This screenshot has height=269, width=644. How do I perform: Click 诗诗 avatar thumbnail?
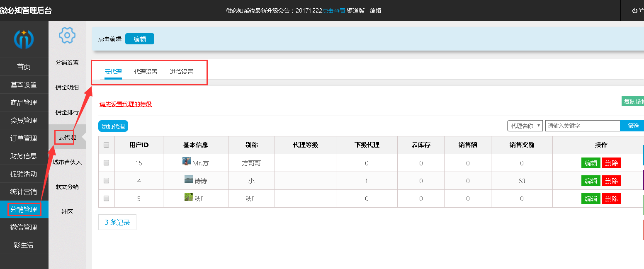tap(189, 179)
